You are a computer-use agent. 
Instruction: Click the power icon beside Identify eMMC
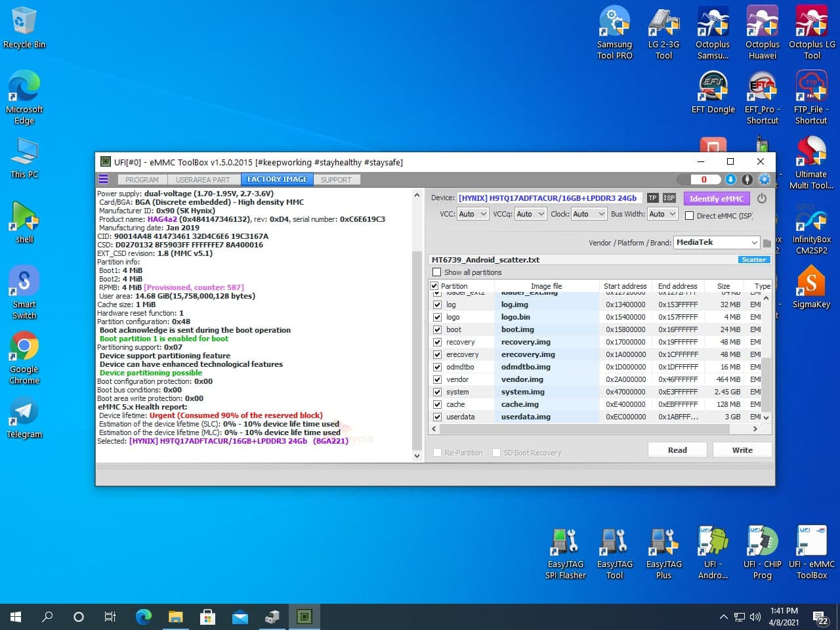[x=762, y=198]
